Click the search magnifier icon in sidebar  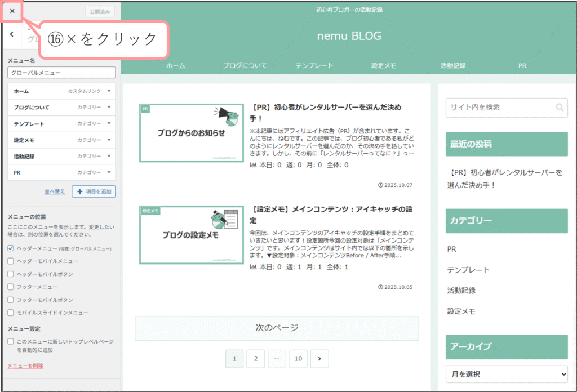click(x=559, y=107)
